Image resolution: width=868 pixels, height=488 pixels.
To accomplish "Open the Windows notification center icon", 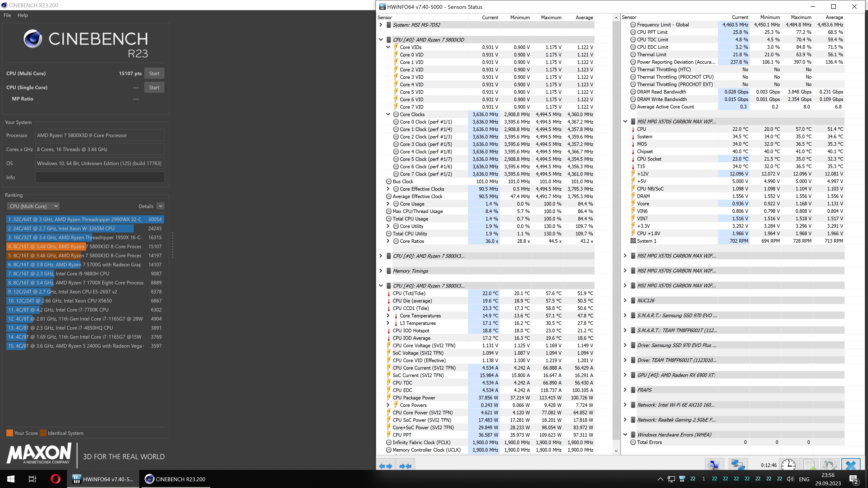I will pos(854,479).
